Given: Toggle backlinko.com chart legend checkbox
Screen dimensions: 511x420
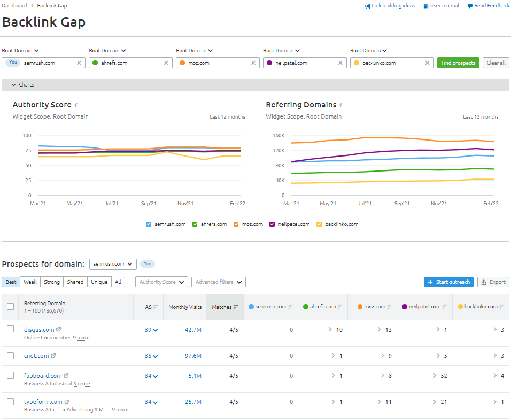Looking at the screenshot, I should pyautogui.click(x=319, y=224).
